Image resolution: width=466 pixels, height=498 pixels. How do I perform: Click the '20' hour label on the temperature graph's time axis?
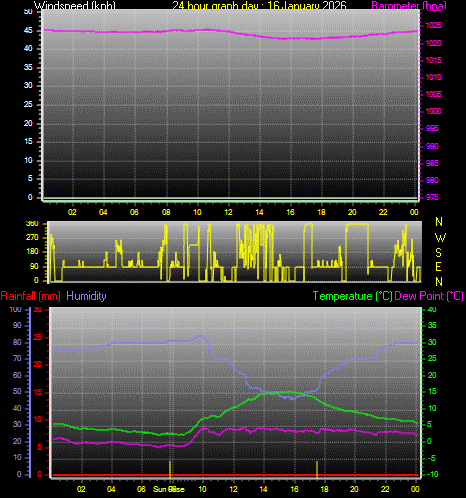(x=354, y=489)
